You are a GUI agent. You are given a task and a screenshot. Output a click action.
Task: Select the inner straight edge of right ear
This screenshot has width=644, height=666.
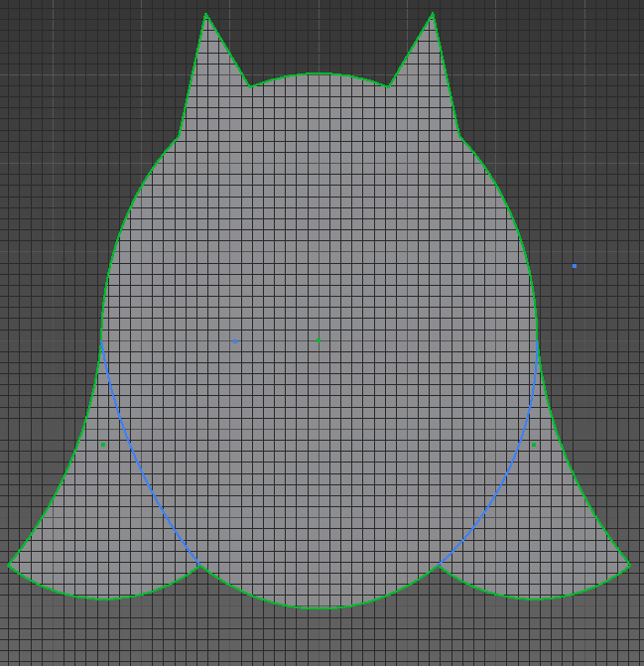(x=411, y=51)
